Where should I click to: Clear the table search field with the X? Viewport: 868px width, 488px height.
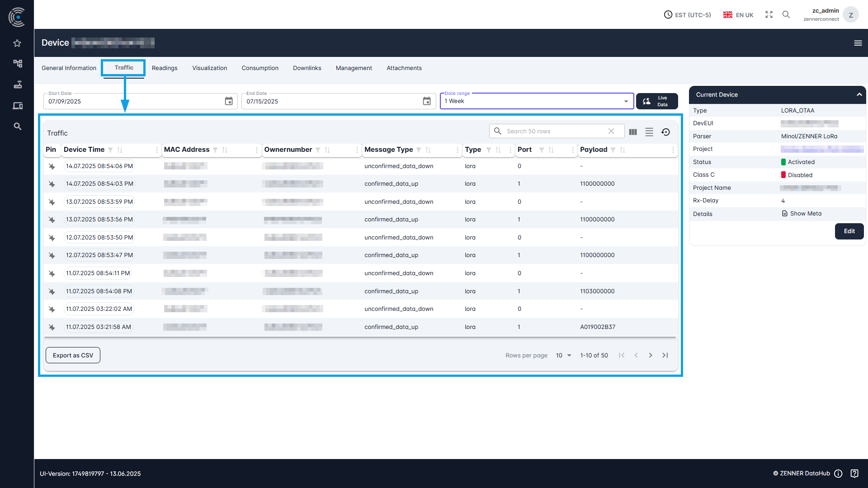click(612, 131)
